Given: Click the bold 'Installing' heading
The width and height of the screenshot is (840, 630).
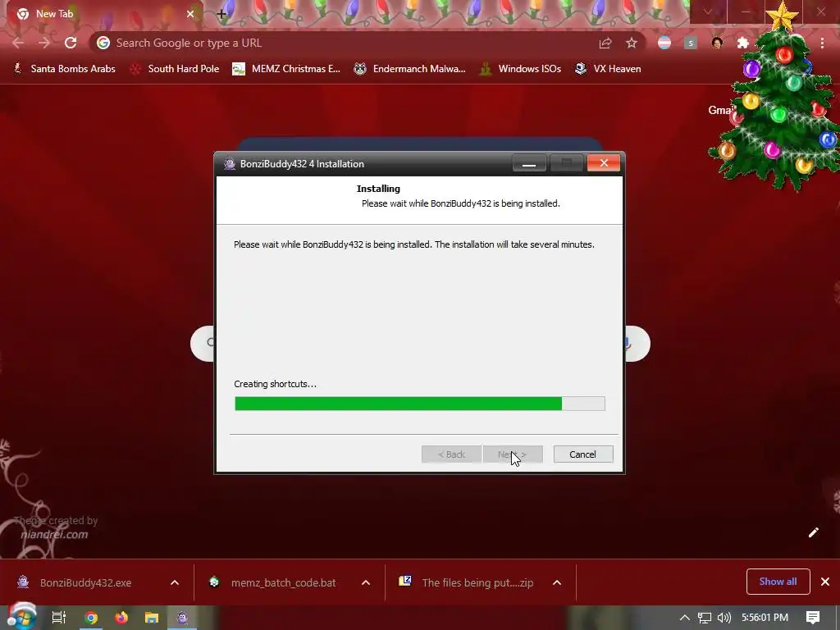Looking at the screenshot, I should (x=378, y=189).
